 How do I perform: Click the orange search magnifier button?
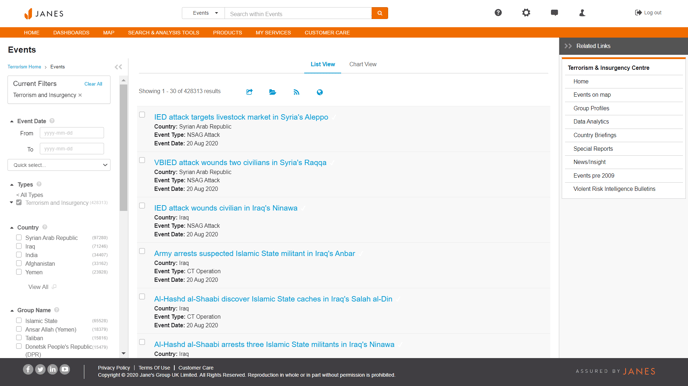(380, 13)
